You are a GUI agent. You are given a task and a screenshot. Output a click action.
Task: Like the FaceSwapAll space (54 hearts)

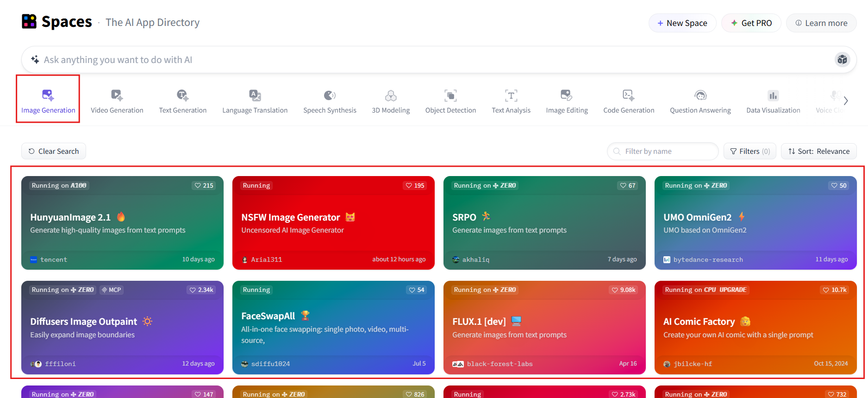pos(417,290)
